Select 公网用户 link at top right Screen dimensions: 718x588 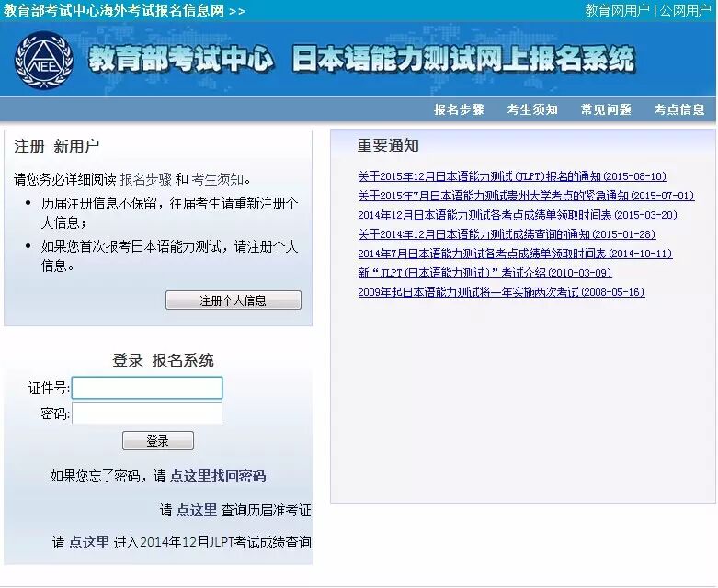point(685,10)
